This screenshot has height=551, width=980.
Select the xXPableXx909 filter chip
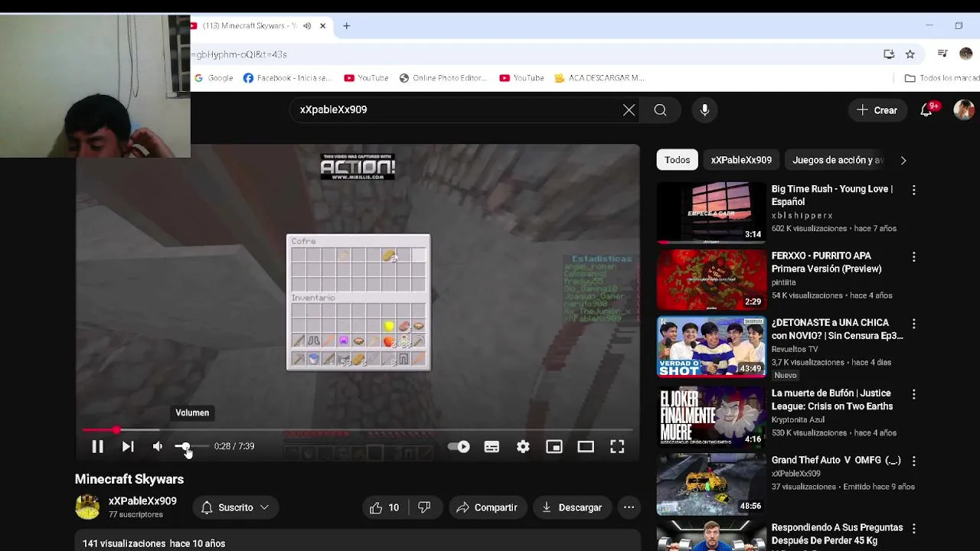[741, 160]
